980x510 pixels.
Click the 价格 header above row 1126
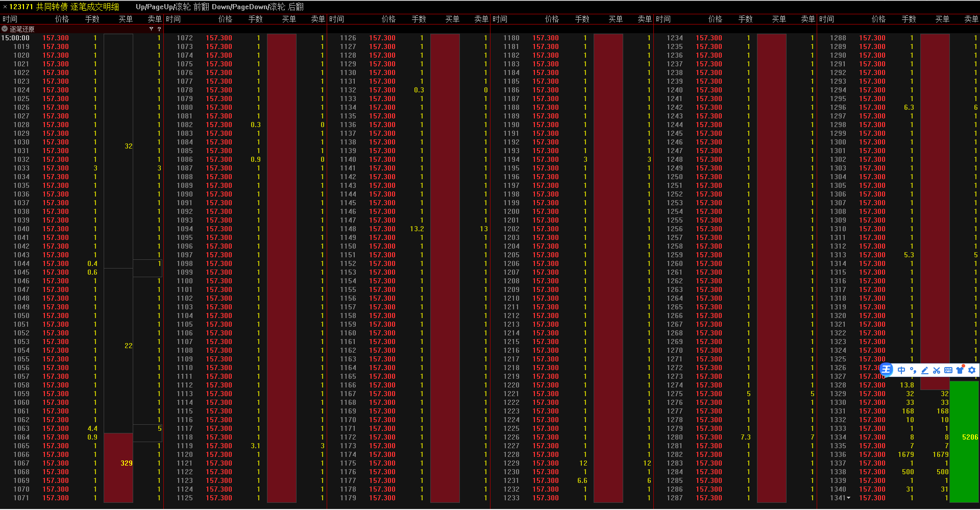[x=388, y=19]
